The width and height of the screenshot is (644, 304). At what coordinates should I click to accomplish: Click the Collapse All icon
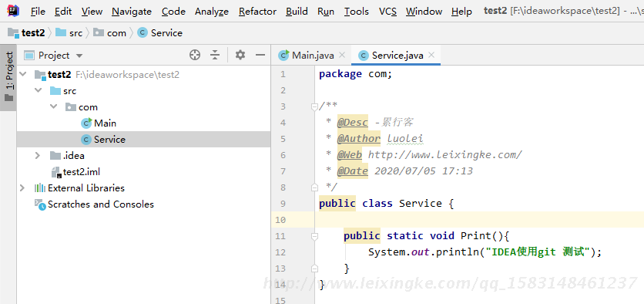[x=215, y=55]
